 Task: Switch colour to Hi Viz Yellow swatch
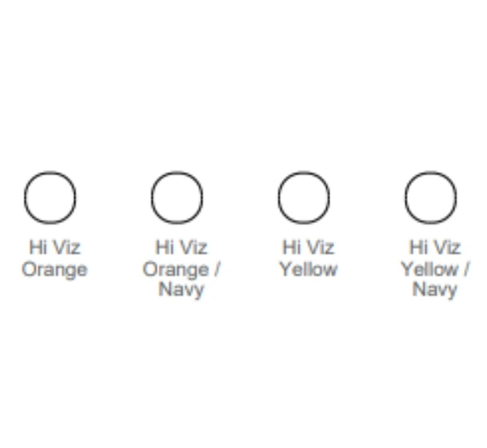(x=304, y=198)
